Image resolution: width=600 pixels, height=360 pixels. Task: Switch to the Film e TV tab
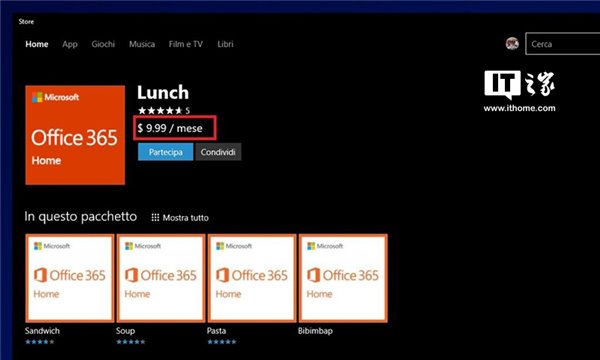[186, 44]
